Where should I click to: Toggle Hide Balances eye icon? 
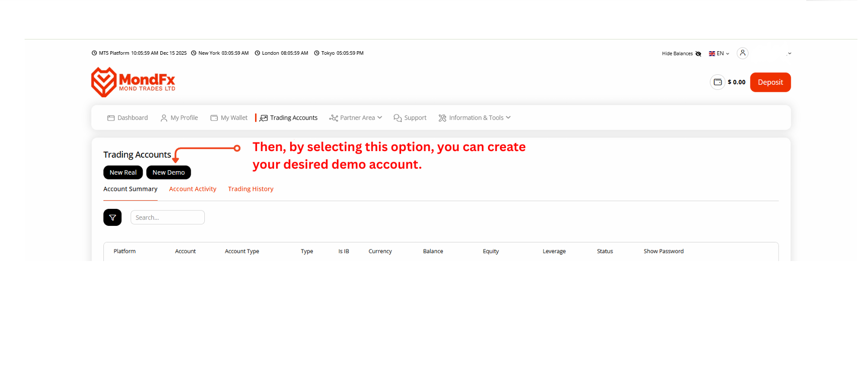pos(698,54)
